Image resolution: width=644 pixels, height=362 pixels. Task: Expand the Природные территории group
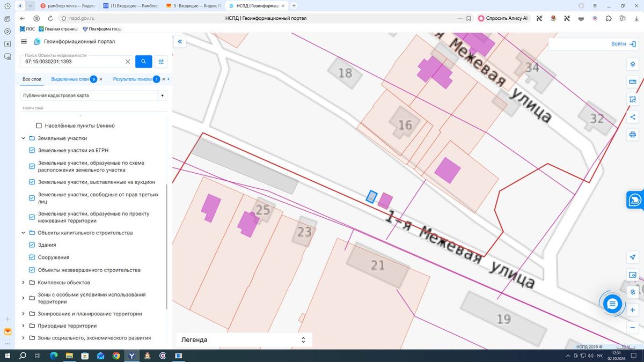click(x=23, y=326)
